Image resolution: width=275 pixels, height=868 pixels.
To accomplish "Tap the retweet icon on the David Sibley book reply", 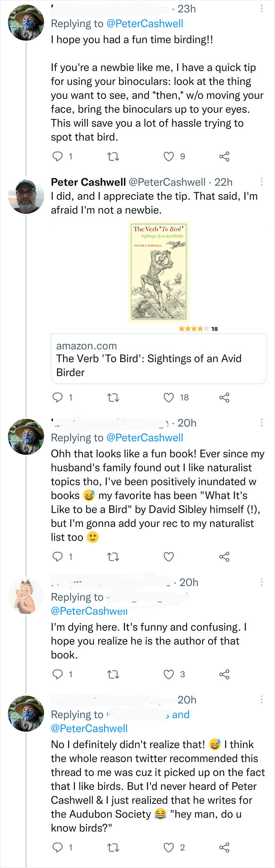I will click(114, 556).
